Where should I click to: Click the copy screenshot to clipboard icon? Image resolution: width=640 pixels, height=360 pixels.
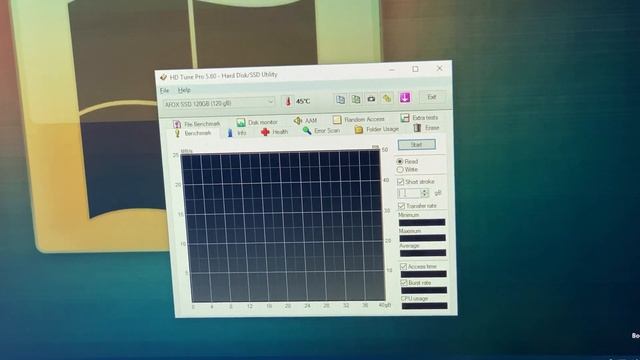(x=356, y=99)
